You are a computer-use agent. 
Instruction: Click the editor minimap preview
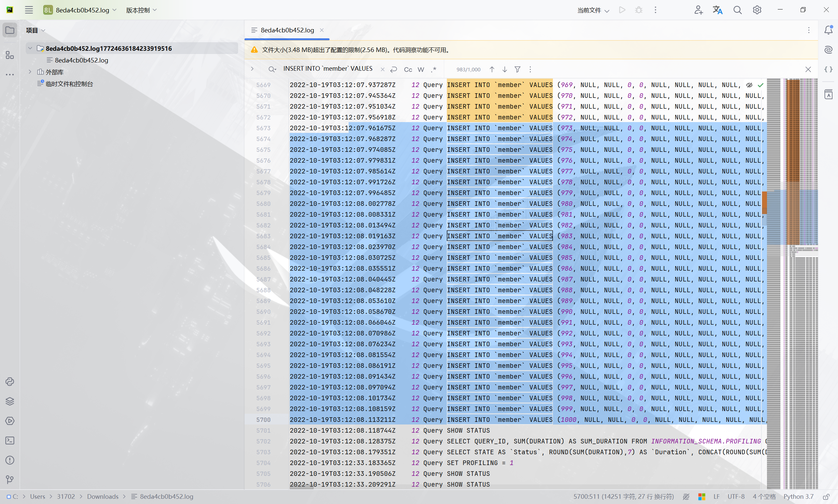coord(792,284)
